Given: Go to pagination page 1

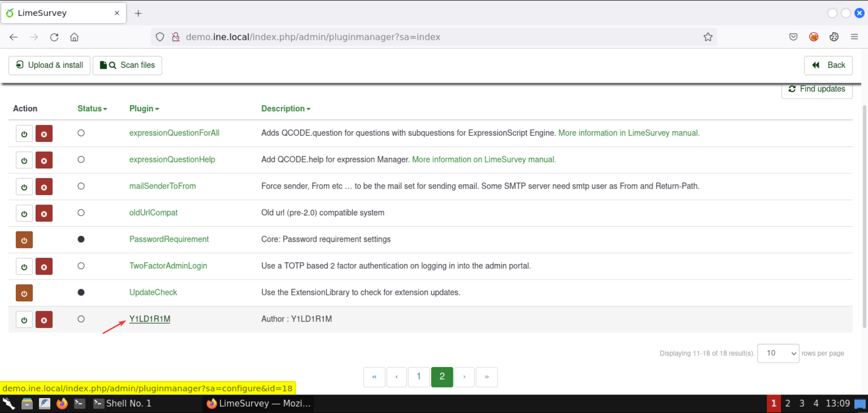Looking at the screenshot, I should click(x=419, y=377).
